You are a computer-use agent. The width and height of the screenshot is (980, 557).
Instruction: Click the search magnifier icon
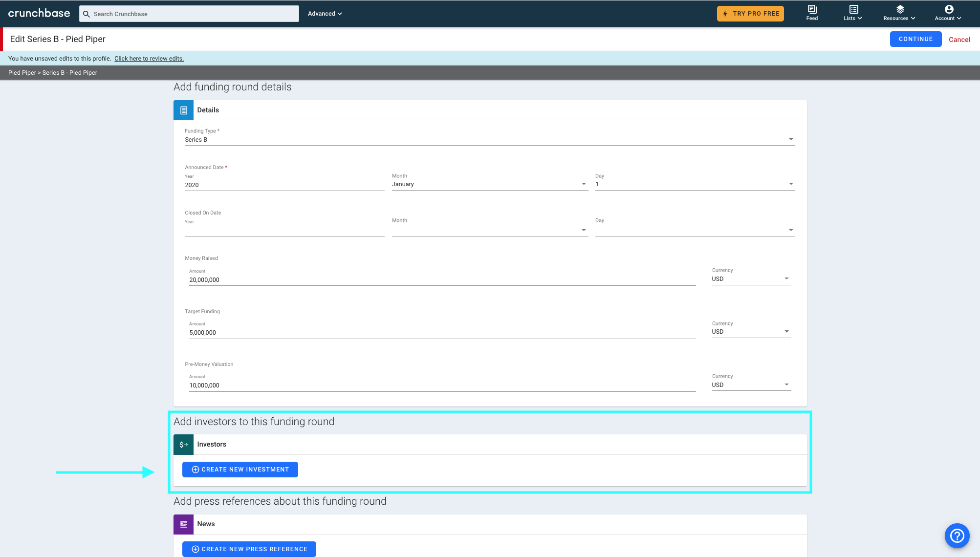(87, 14)
